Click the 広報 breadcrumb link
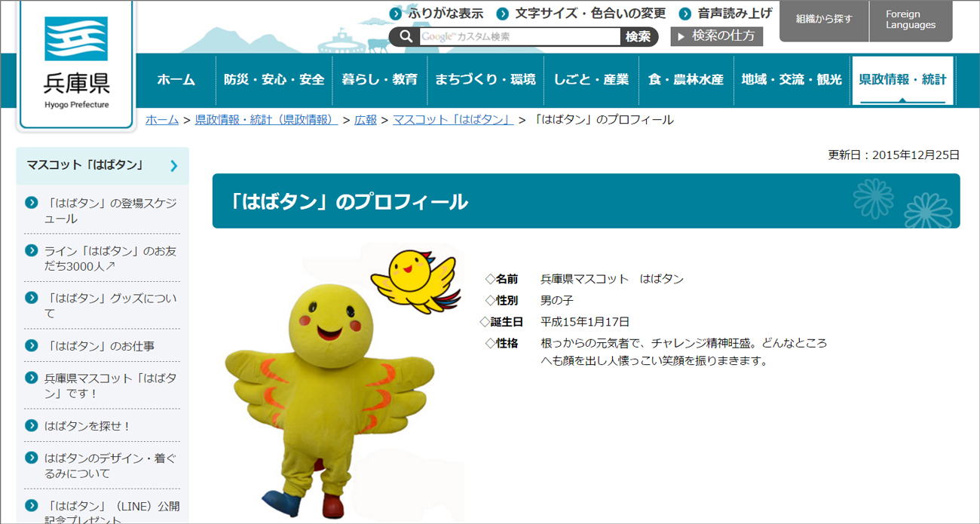 coord(366,120)
